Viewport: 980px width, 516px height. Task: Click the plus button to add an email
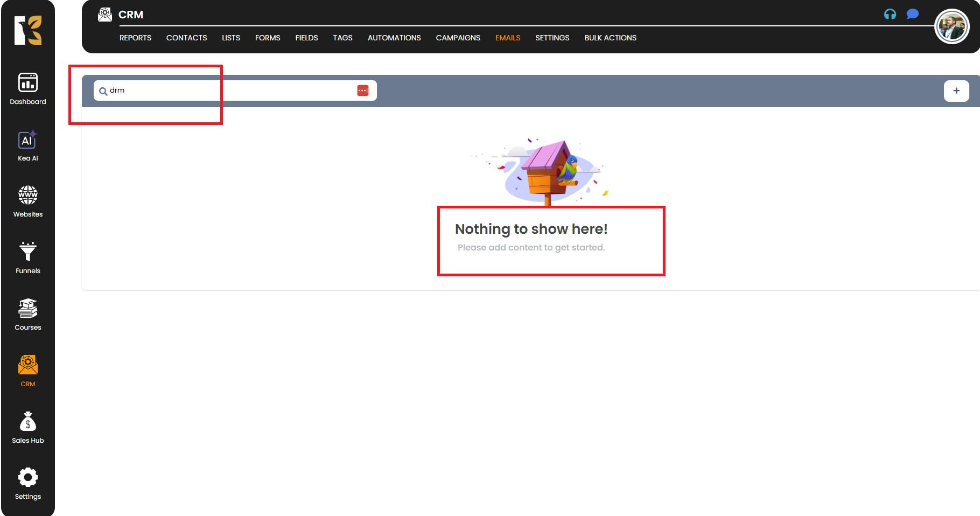956,91
